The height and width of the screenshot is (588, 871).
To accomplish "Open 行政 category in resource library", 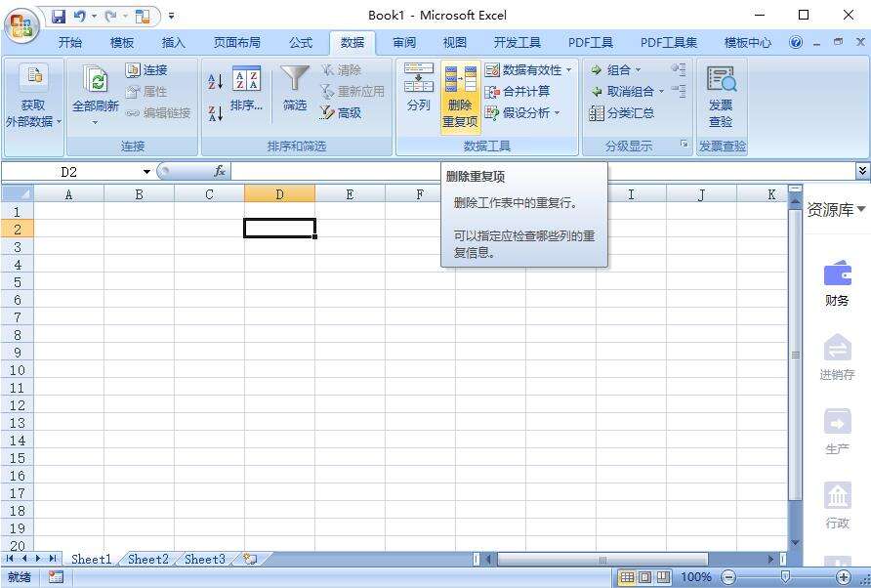I will [837, 506].
